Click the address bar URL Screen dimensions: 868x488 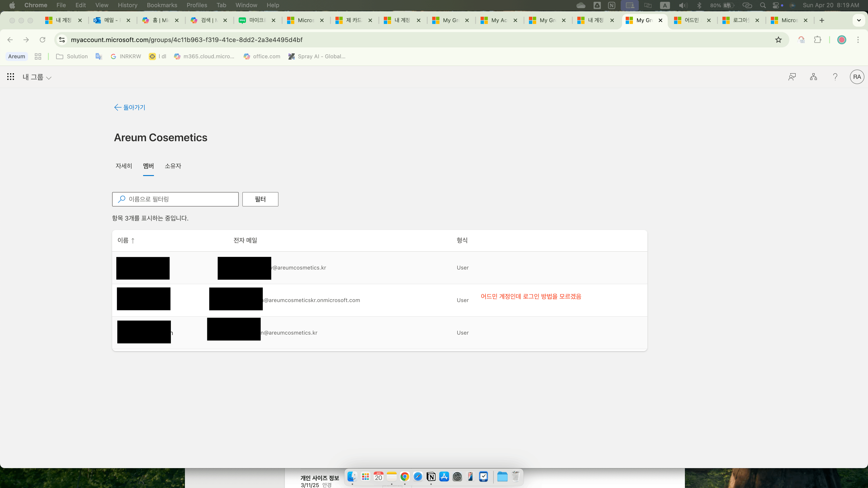pos(187,40)
